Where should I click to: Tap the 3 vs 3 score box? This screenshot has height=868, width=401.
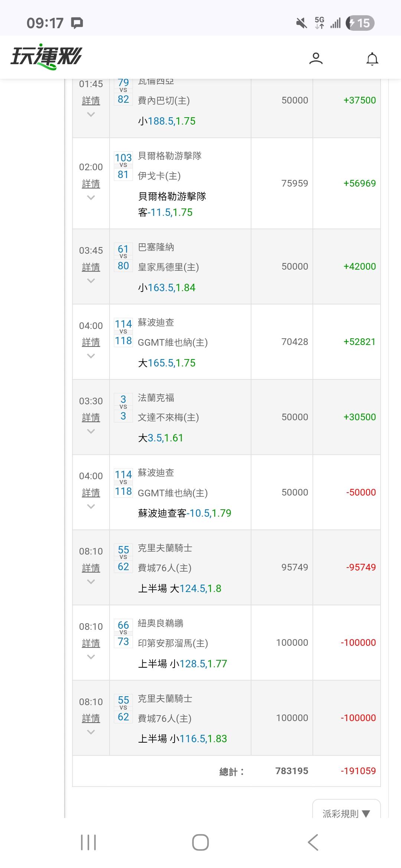(123, 407)
